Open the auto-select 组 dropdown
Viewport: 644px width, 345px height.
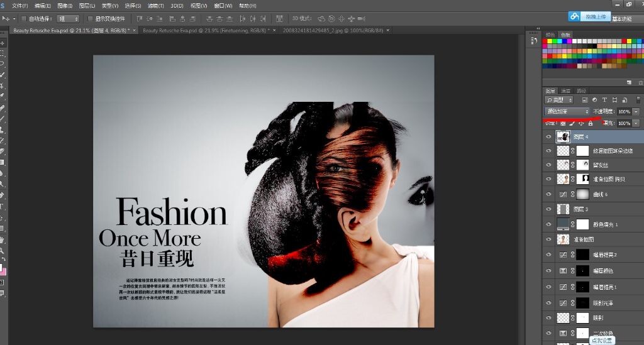point(68,18)
